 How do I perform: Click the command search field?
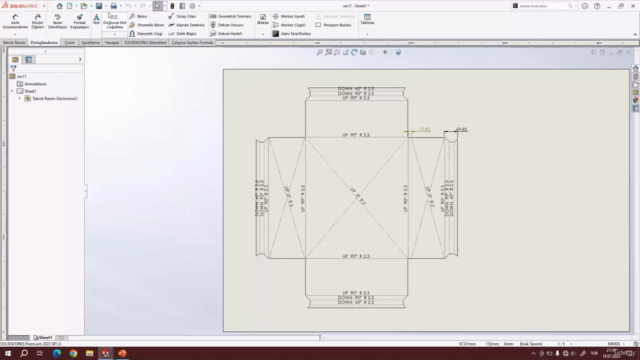pyautogui.click(x=543, y=6)
